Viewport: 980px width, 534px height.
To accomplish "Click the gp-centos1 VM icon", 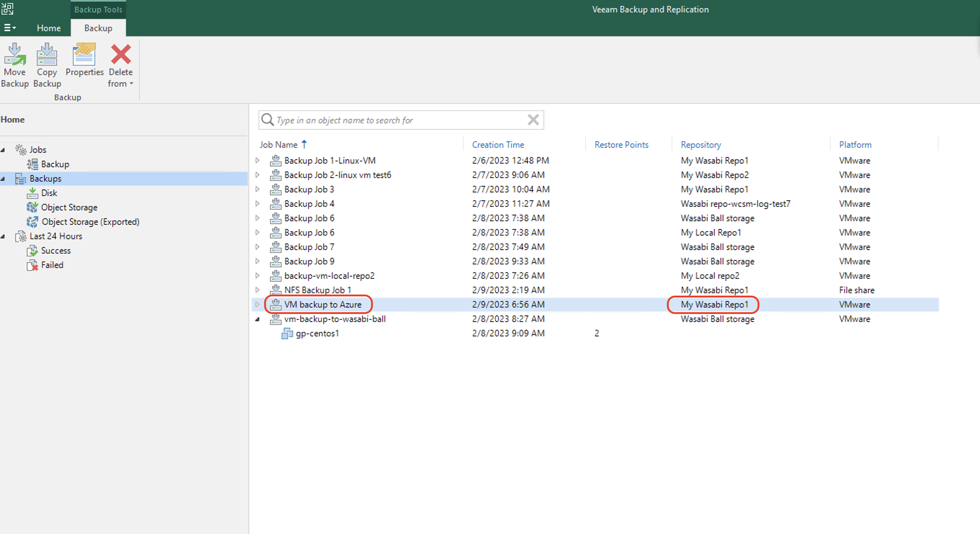I will 287,333.
